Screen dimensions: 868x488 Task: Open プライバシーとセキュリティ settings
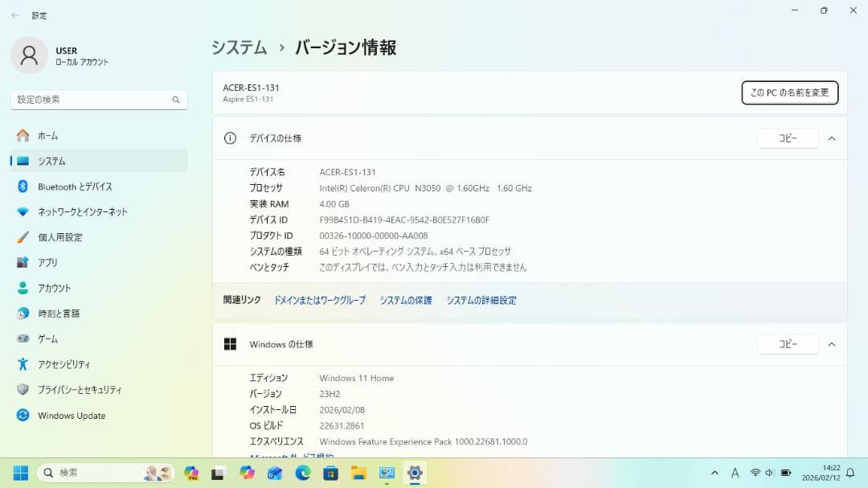(x=99, y=390)
